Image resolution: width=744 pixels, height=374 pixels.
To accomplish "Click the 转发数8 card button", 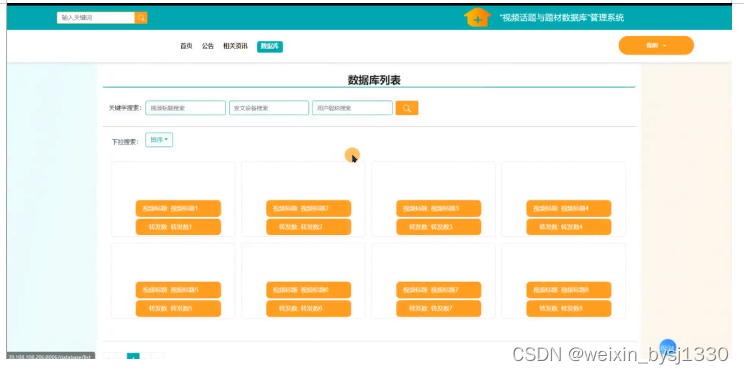I will point(569,309).
